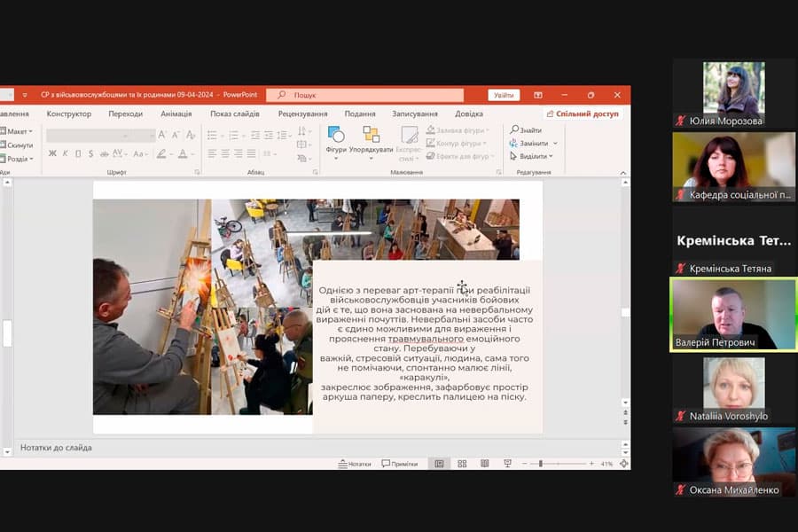
Task: Expand the Замінити dropdown
Action: pyautogui.click(x=555, y=143)
